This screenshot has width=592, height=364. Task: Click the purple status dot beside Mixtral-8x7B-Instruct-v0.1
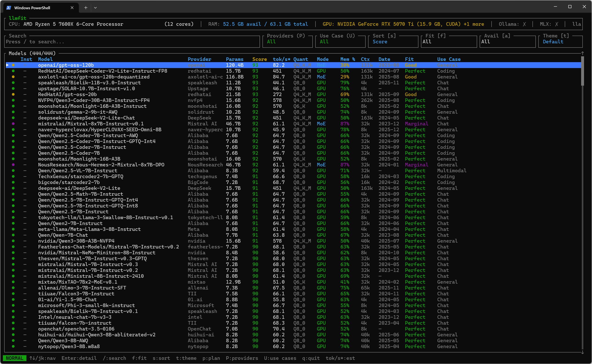click(13, 124)
